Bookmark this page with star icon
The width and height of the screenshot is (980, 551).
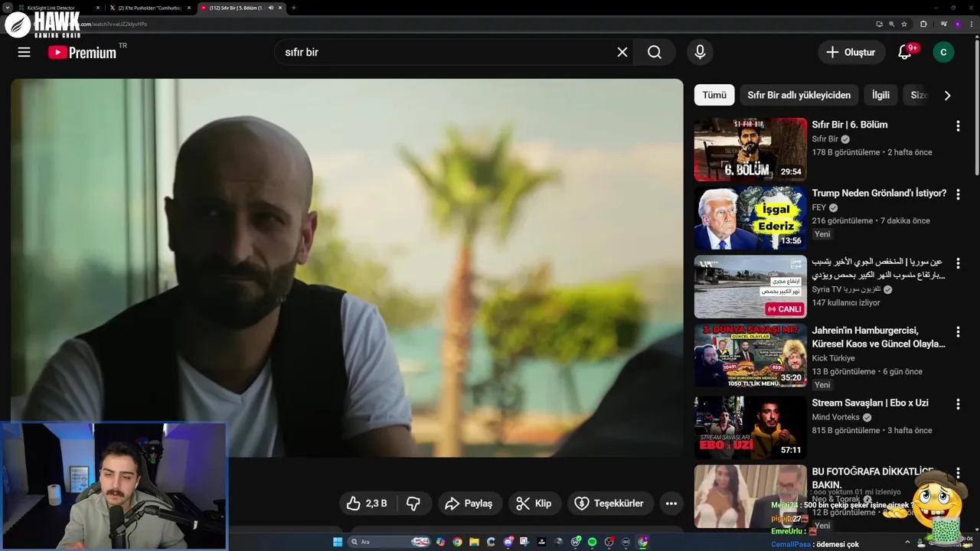click(x=904, y=24)
